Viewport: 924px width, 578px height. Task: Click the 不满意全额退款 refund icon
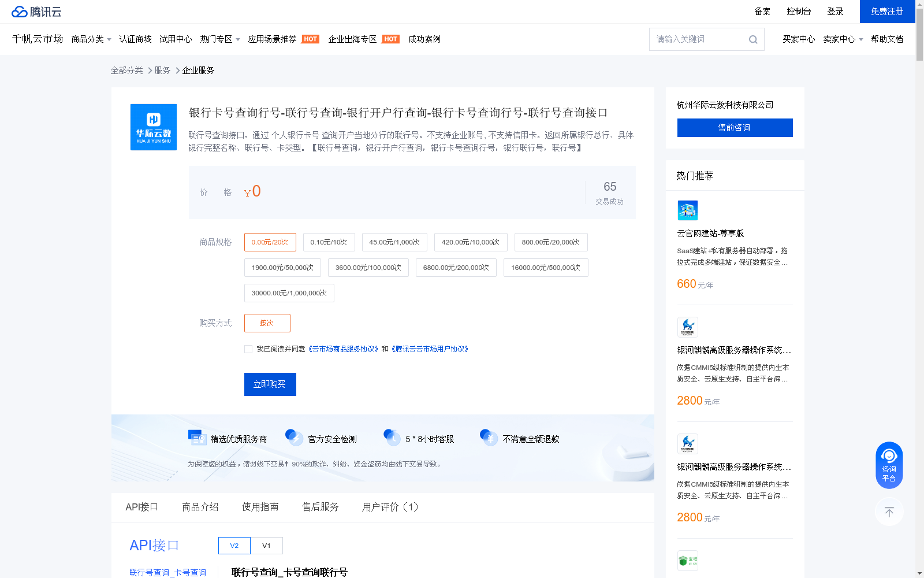pyautogui.click(x=489, y=438)
